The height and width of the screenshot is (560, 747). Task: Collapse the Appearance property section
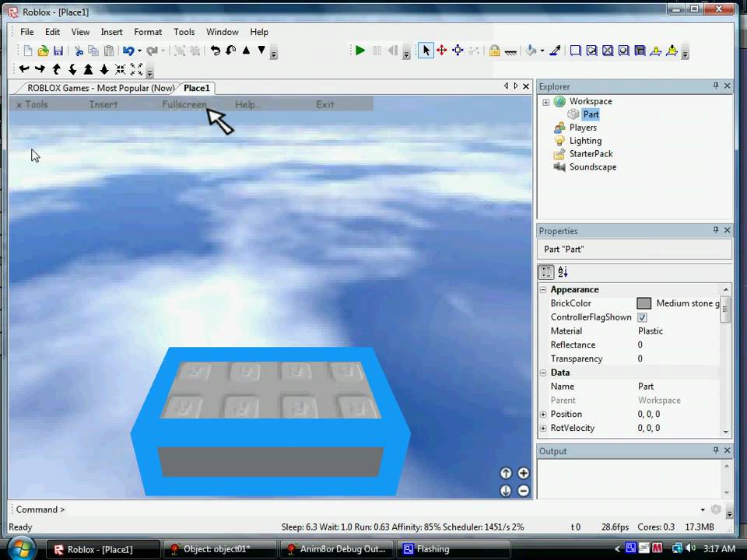point(543,289)
